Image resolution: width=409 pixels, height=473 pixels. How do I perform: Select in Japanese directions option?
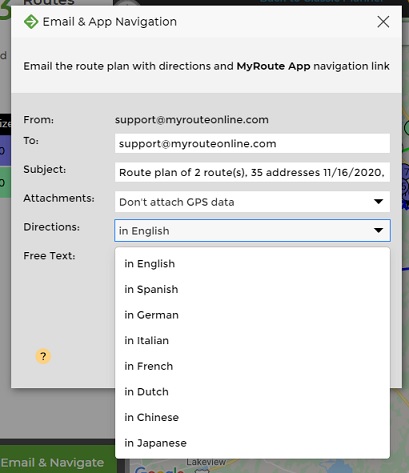tap(252, 443)
